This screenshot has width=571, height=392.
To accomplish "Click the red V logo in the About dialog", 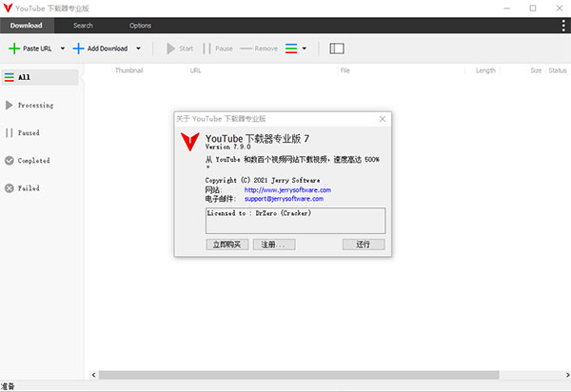I will [x=190, y=142].
